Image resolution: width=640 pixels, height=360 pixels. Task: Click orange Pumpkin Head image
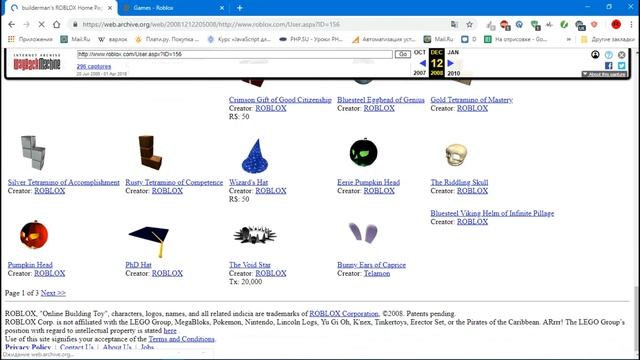pos(34,235)
